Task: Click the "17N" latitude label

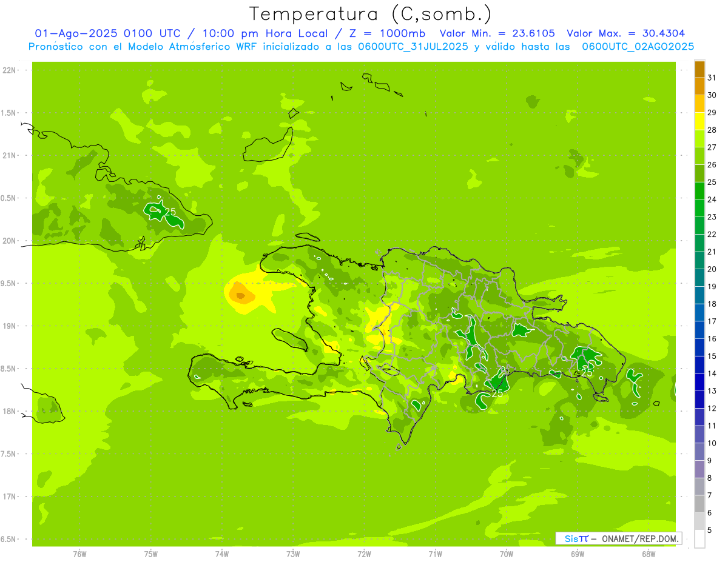Action: [9, 496]
